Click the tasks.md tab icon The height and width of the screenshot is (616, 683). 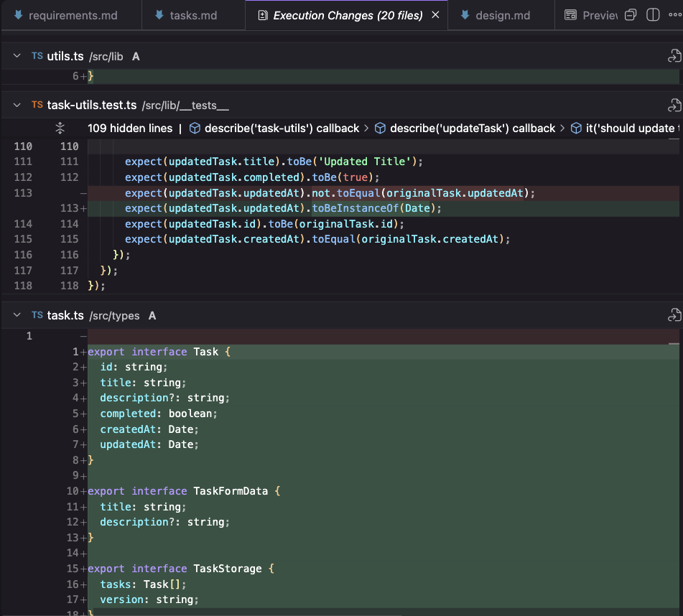coord(159,15)
